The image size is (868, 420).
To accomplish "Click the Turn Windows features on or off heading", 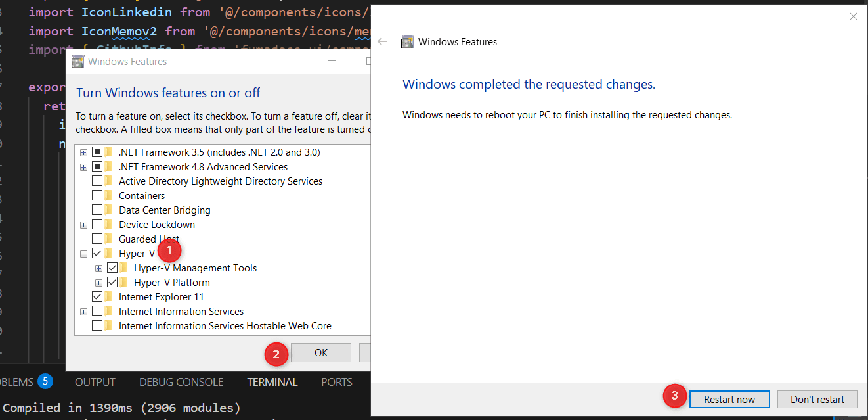I will (x=168, y=93).
